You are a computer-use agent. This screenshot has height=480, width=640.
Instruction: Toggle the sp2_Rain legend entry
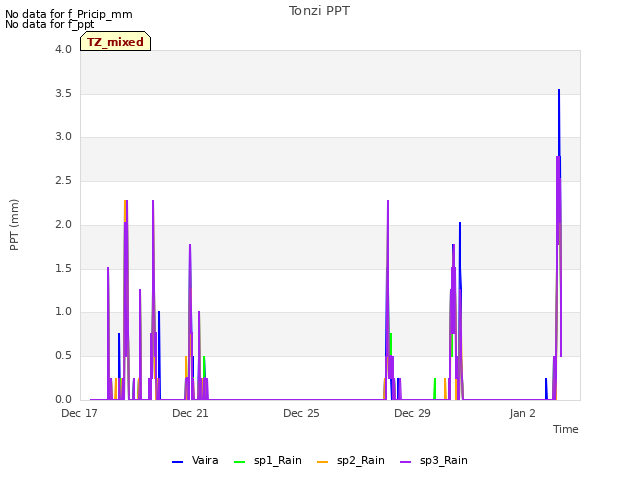[x=351, y=461]
